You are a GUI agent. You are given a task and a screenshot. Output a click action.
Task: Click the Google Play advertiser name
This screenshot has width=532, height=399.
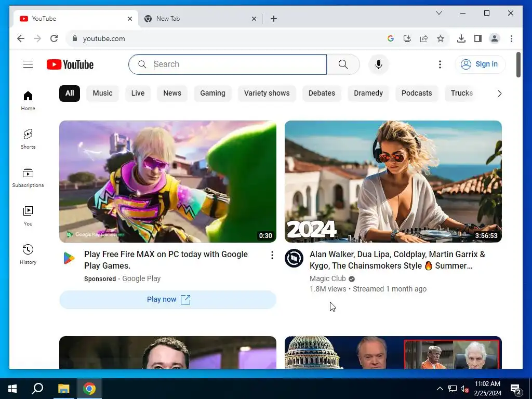pos(141,278)
